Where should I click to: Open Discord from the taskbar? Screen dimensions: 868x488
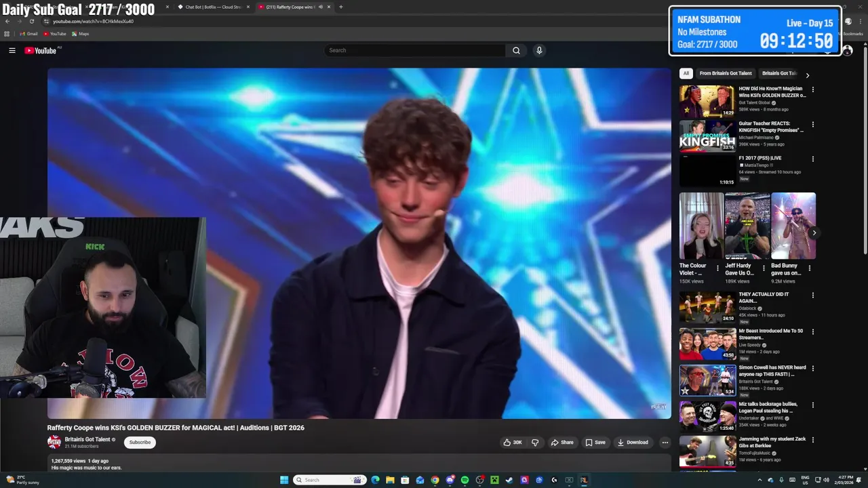tap(450, 480)
